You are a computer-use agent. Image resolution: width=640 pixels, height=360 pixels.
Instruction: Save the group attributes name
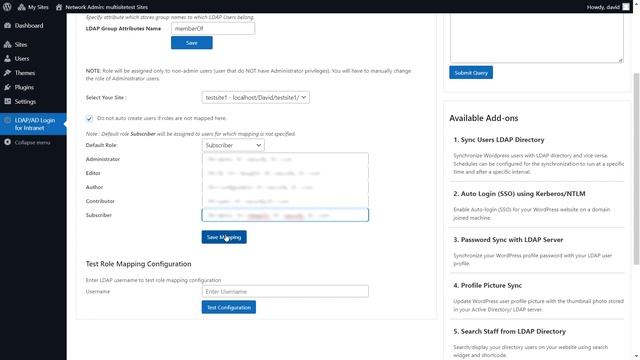tap(192, 43)
